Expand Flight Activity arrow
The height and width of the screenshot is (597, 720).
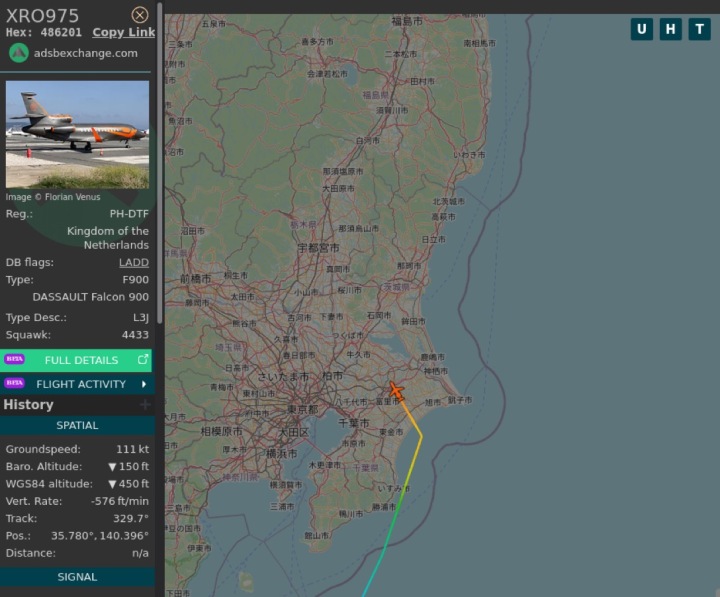coord(144,384)
